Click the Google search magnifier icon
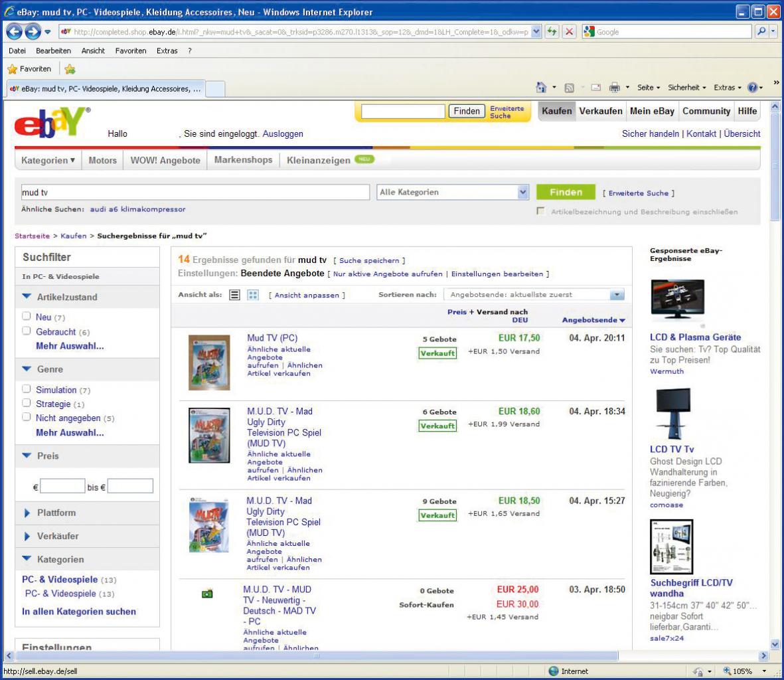The width and height of the screenshot is (784, 680). point(761,31)
